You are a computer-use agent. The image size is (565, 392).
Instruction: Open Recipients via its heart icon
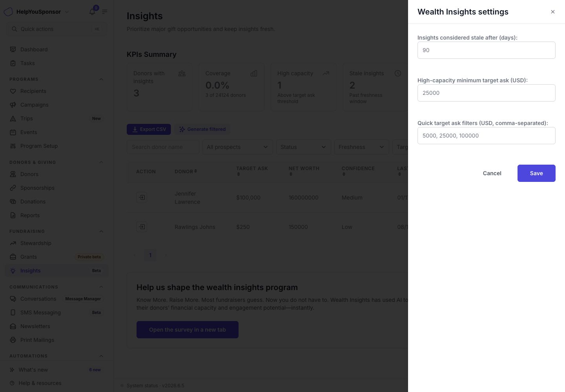coord(13,91)
